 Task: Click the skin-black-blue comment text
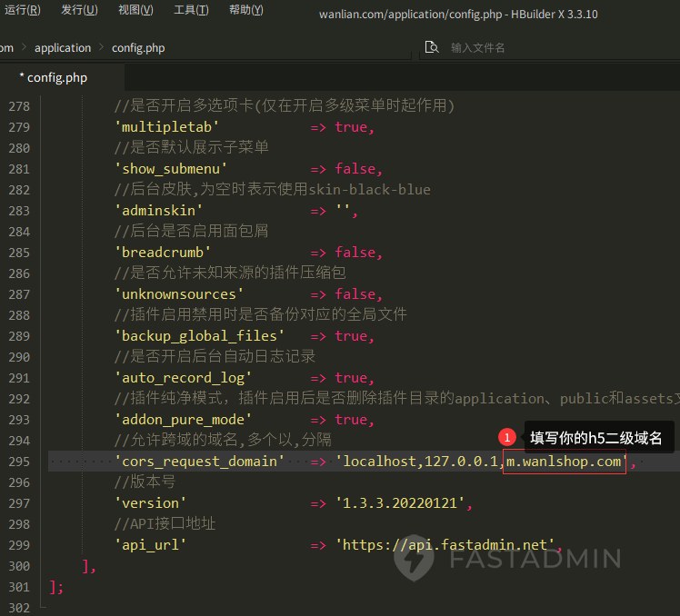click(369, 190)
